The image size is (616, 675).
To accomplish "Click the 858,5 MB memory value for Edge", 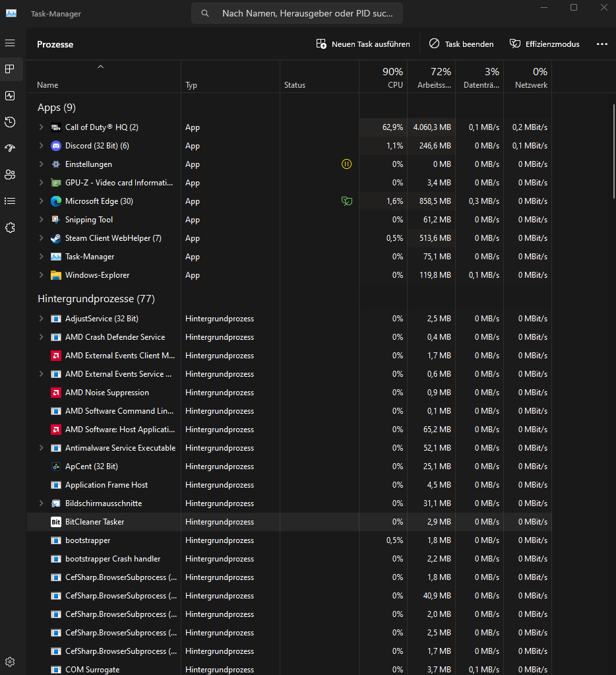I will click(x=435, y=201).
